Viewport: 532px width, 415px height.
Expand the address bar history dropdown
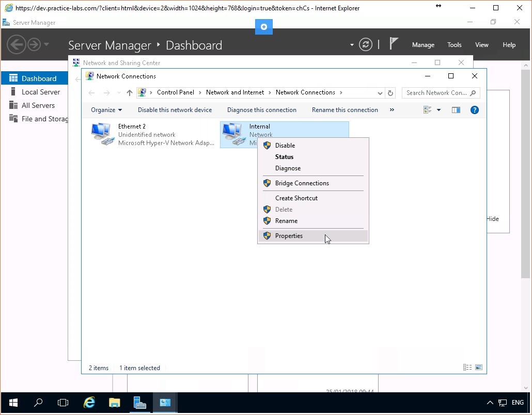[x=380, y=92]
